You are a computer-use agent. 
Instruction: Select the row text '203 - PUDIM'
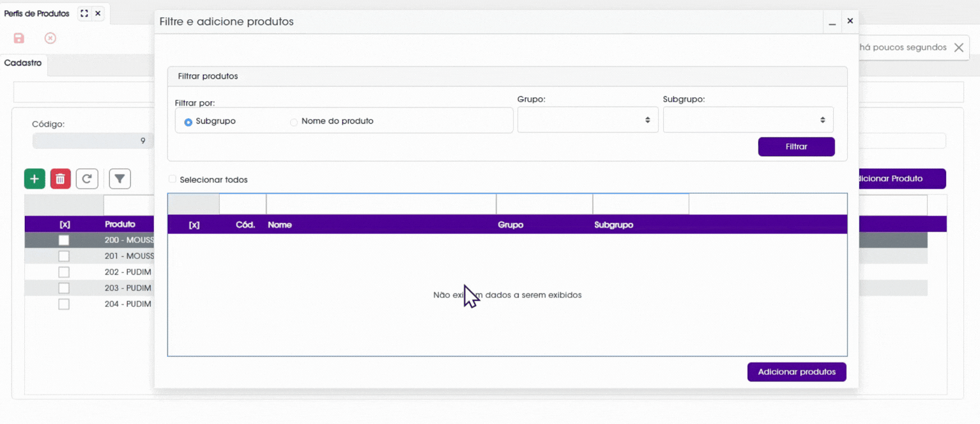pyautogui.click(x=128, y=288)
